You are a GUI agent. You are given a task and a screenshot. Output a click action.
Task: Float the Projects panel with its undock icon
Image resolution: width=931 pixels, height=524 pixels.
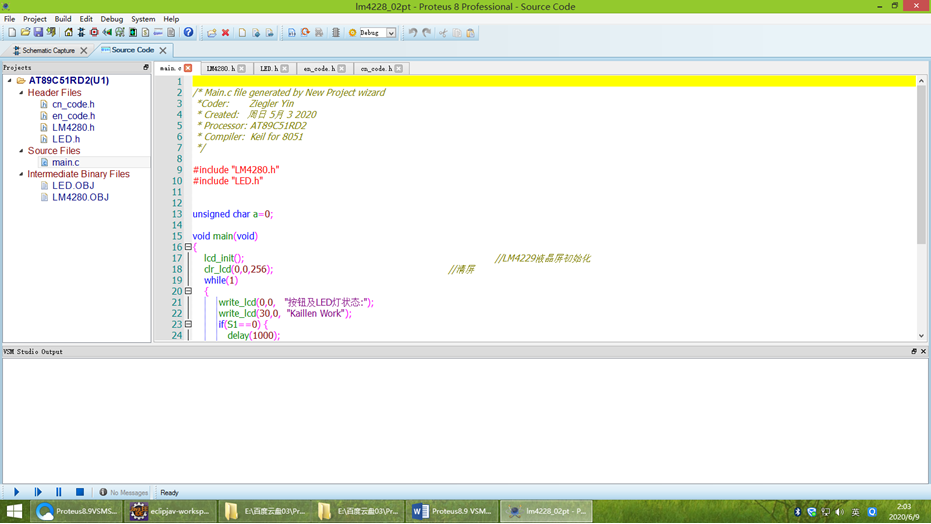pos(145,68)
